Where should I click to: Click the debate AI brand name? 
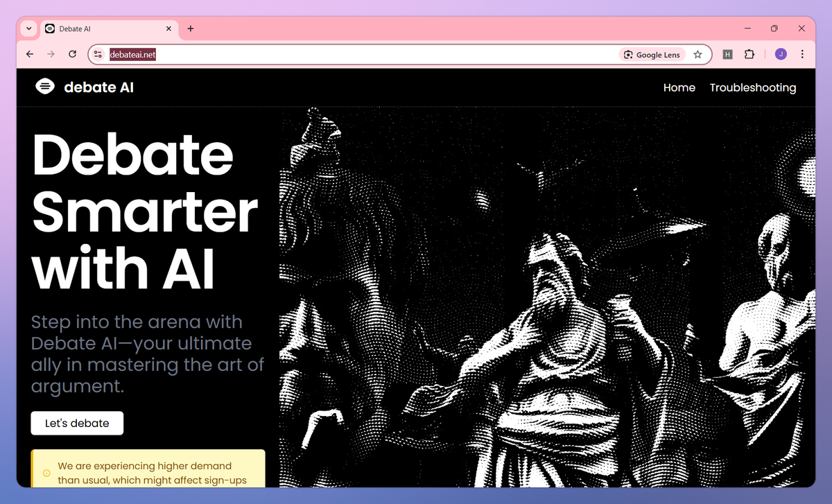point(98,87)
